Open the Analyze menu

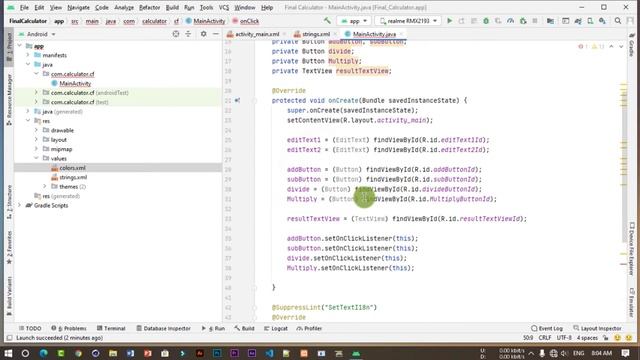pyautogui.click(x=124, y=7)
